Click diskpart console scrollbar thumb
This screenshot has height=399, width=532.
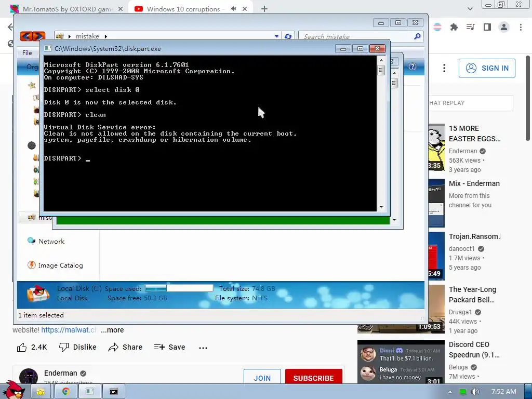381,70
